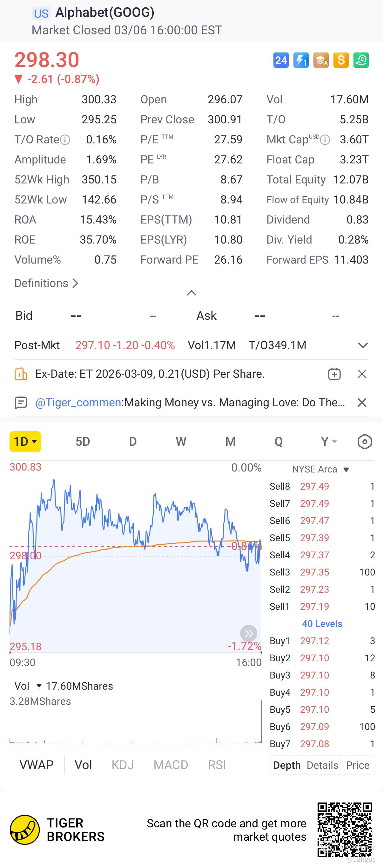This screenshot has width=383, height=868.
Task: Switch to the Details tab
Action: coord(322,765)
